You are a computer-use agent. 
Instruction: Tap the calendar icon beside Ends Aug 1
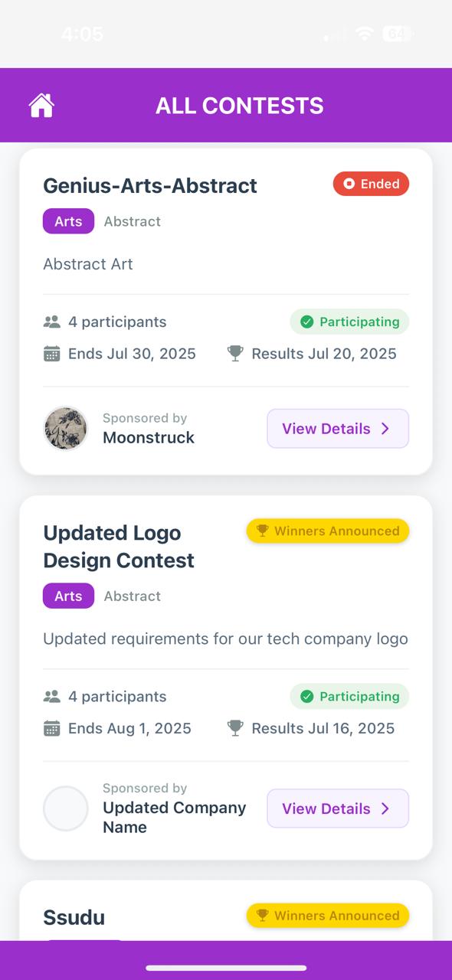[x=51, y=728]
